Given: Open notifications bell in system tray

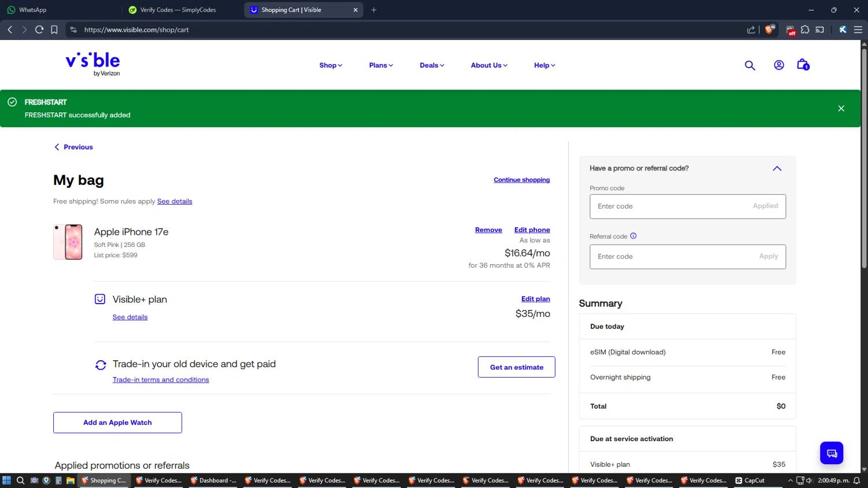Looking at the screenshot, I should [857, 480].
